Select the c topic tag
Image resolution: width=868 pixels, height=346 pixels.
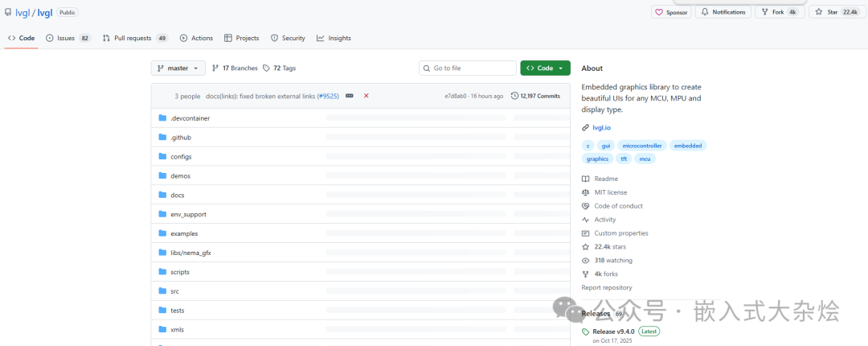588,146
